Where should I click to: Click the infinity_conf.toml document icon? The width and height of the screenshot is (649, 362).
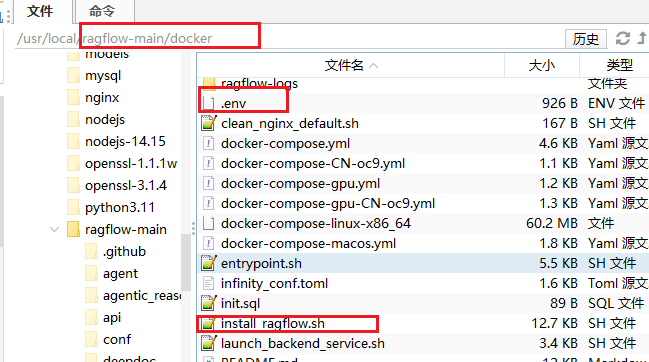(209, 283)
